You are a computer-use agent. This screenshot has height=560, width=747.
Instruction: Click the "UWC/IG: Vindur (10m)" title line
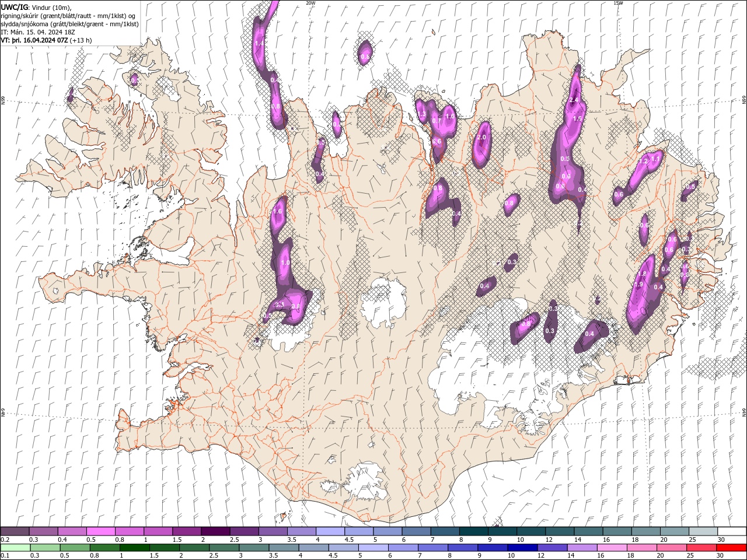tap(36, 7)
